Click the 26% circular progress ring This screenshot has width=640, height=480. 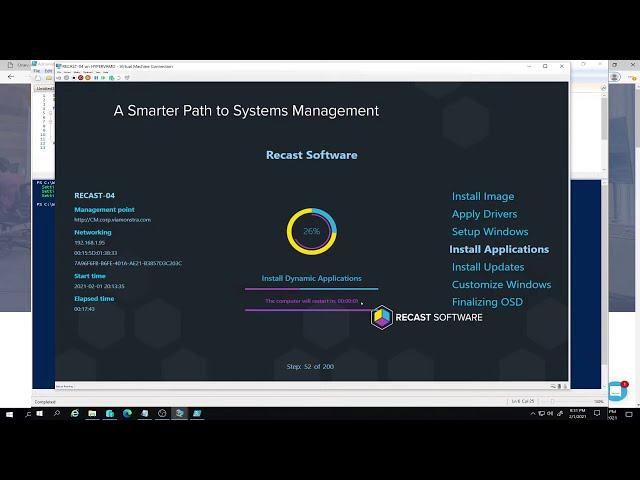(311, 231)
